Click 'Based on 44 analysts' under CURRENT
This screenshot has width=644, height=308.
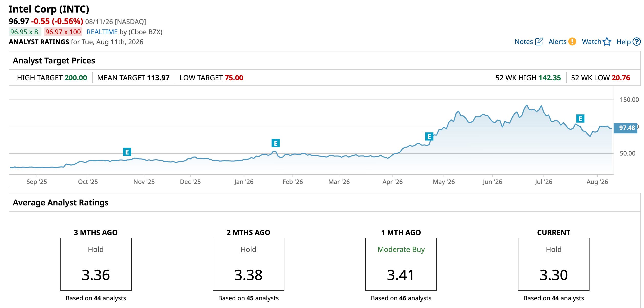point(554,298)
